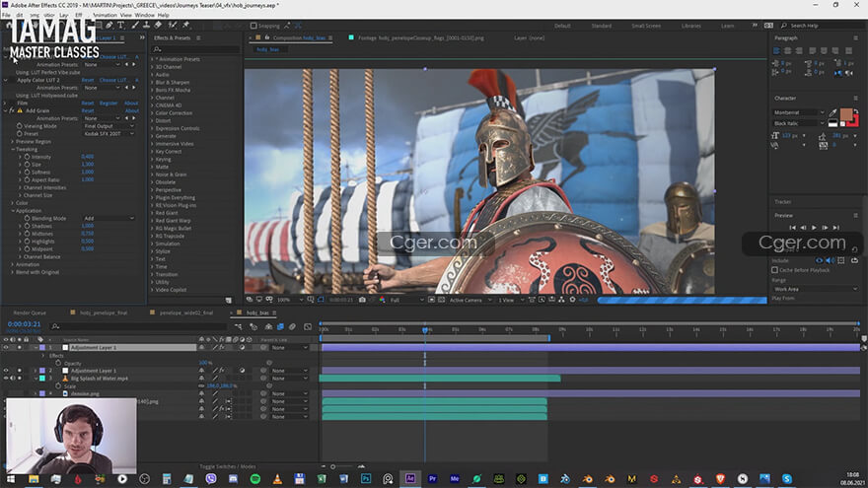The height and width of the screenshot is (488, 868).
Task: Enable Cache Before Playback checkbox
Action: point(774,270)
